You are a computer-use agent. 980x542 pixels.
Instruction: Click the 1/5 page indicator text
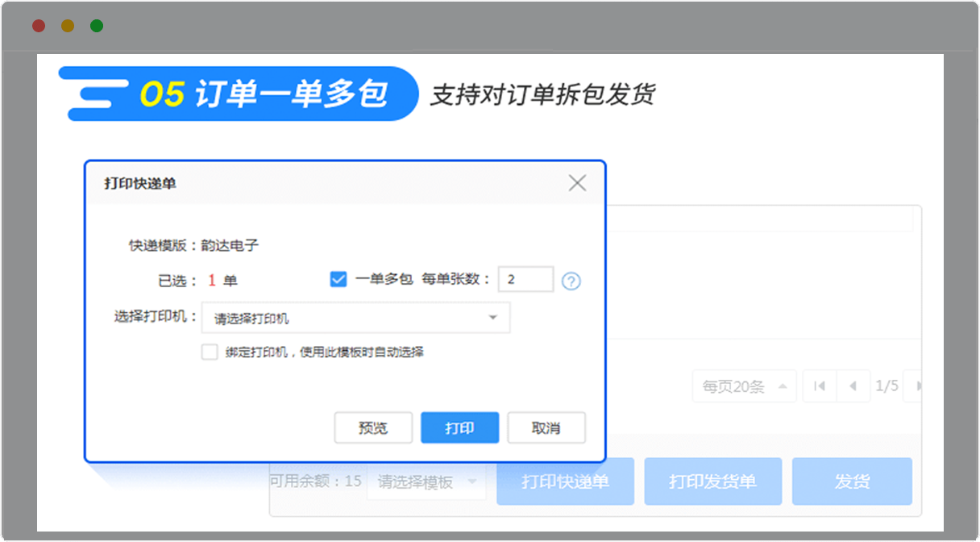point(887,386)
